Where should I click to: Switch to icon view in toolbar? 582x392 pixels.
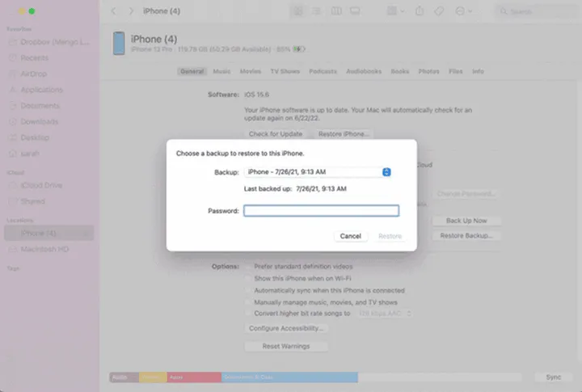tap(298, 11)
